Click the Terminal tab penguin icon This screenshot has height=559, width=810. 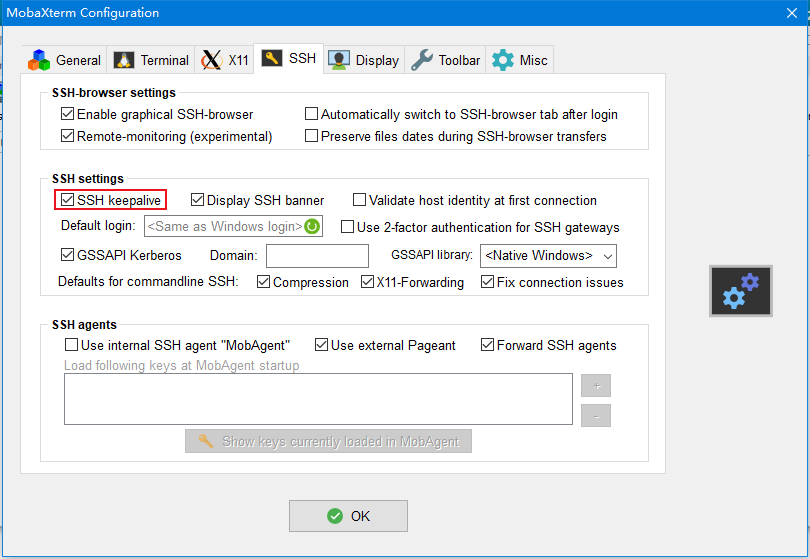point(123,60)
